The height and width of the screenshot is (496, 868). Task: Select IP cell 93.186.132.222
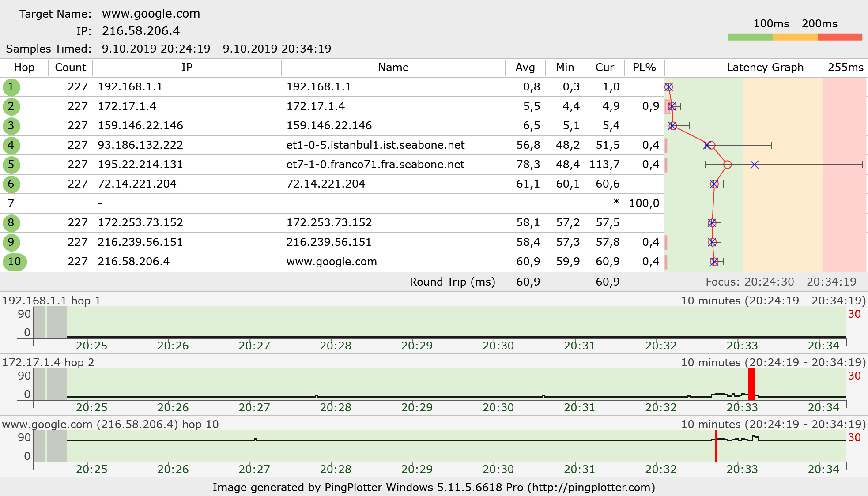(140, 145)
